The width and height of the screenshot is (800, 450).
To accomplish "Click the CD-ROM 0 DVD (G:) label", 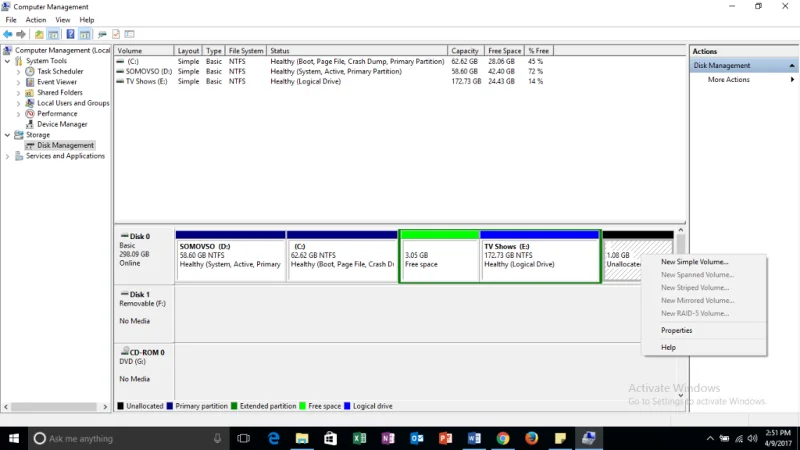I will click(x=144, y=371).
